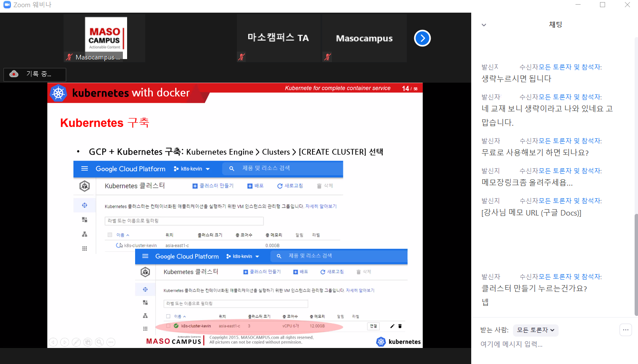Click the cloud recording indicator icon

click(14, 74)
